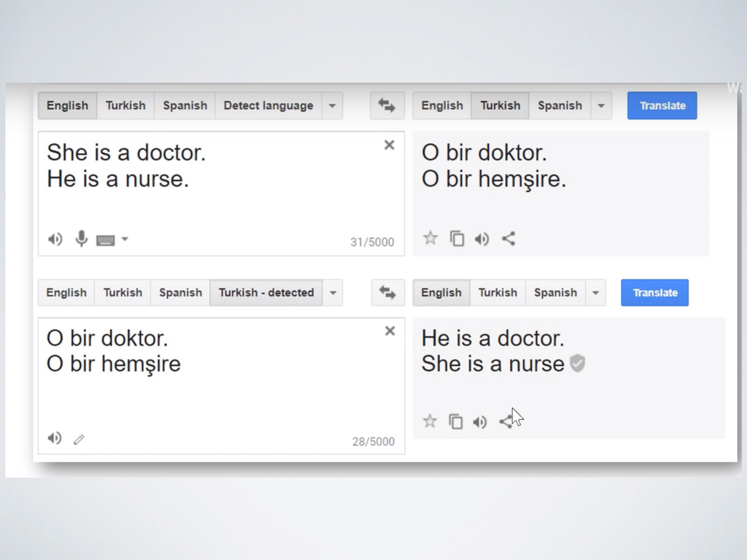Listen to the bottom English translation

tap(480, 422)
